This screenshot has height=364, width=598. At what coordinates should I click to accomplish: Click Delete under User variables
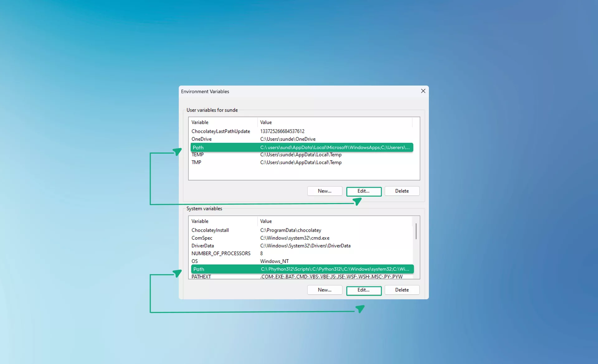tap(402, 191)
